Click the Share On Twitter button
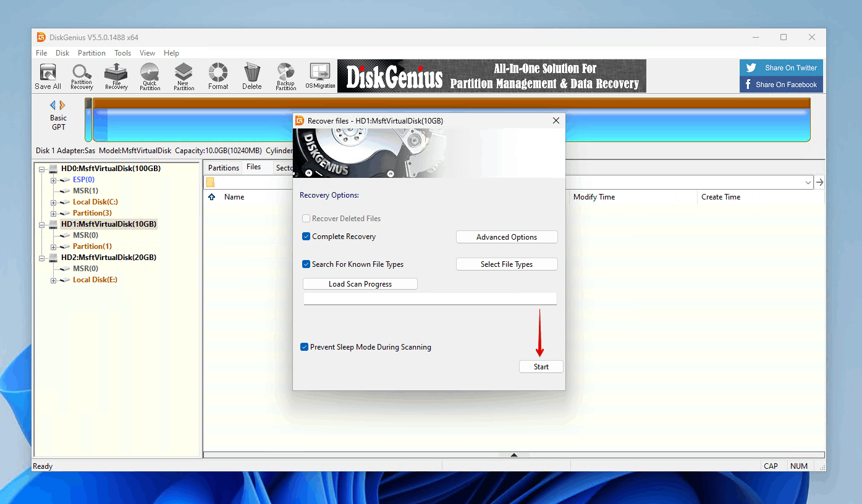Screen dimensions: 862x504 781,68
